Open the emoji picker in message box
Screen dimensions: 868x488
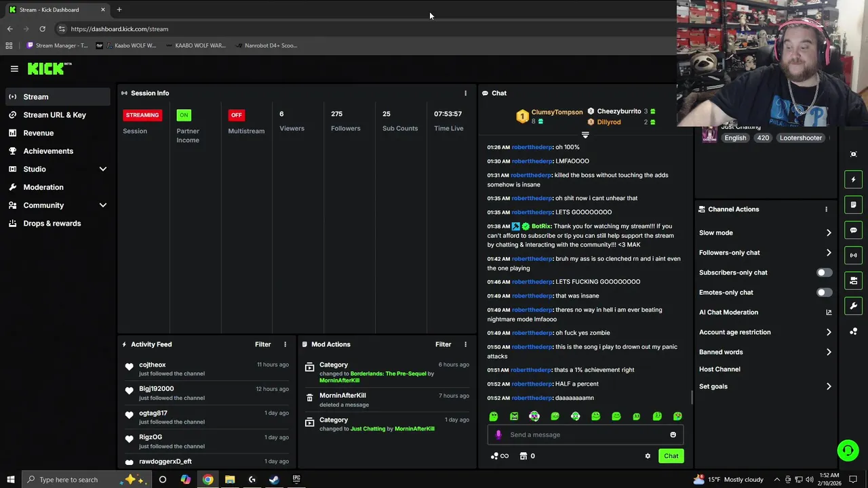[x=673, y=435]
